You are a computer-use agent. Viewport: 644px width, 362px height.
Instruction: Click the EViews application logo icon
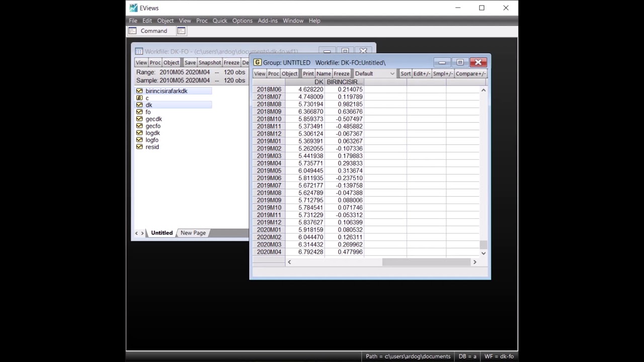tap(133, 8)
